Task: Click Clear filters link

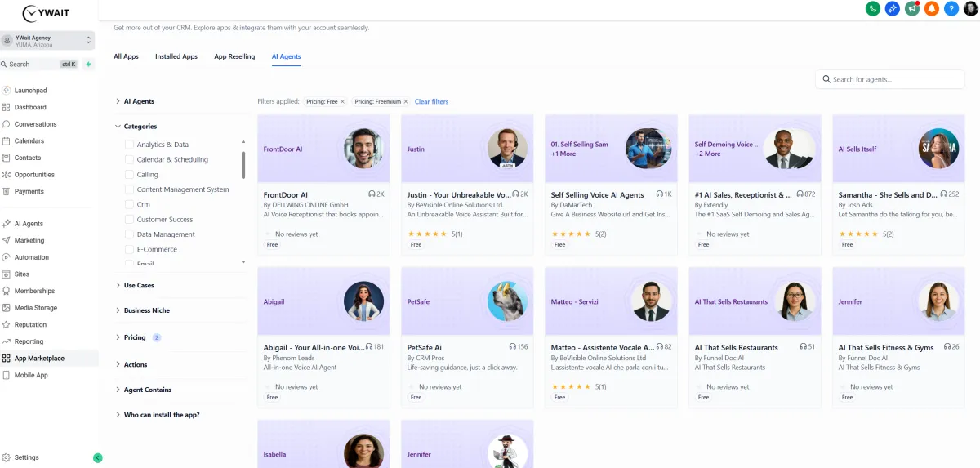Action: tap(431, 101)
